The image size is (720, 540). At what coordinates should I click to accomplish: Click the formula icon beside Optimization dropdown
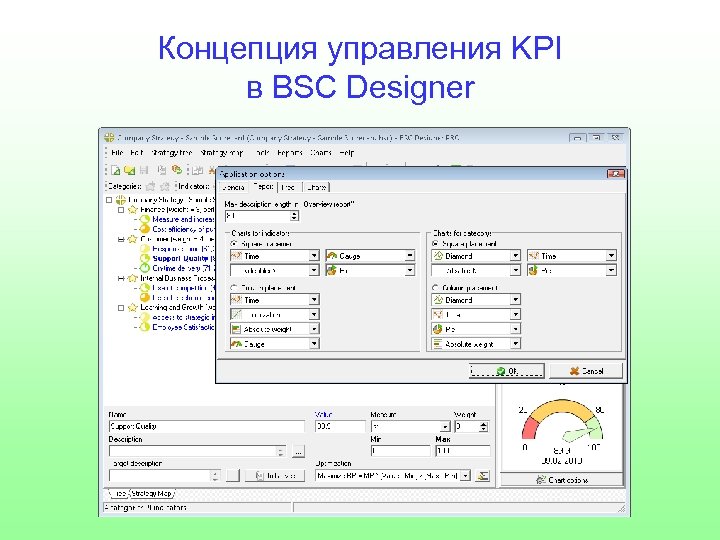click(x=482, y=475)
